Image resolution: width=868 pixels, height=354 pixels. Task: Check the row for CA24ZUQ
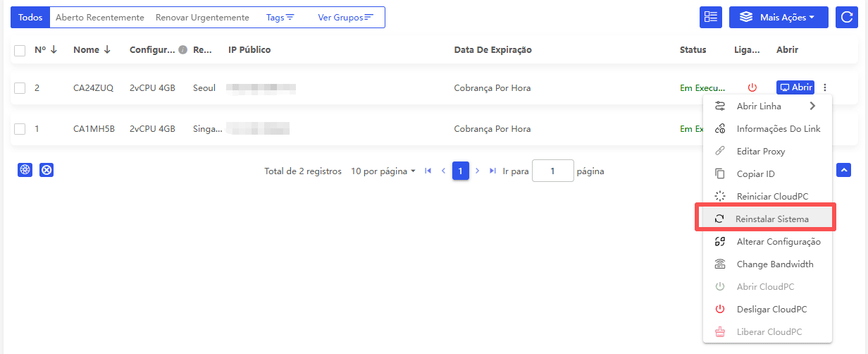click(20, 88)
